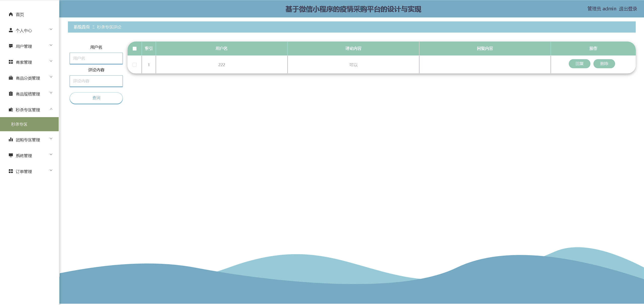Image resolution: width=644 pixels, height=305 pixels.
Task: Click the 回复内容 column header
Action: pyautogui.click(x=485, y=48)
